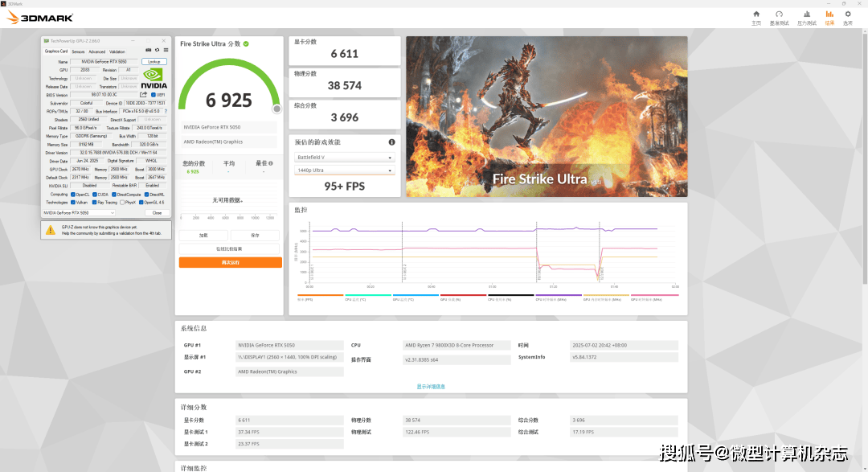Toggle Ray Tracing checkbox in GPU-Z

click(94, 202)
